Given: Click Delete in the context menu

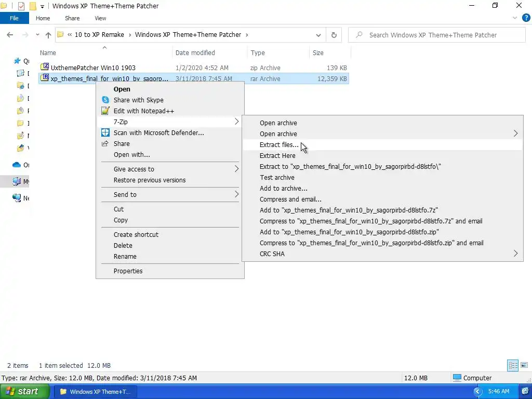Looking at the screenshot, I should [x=170, y=245].
